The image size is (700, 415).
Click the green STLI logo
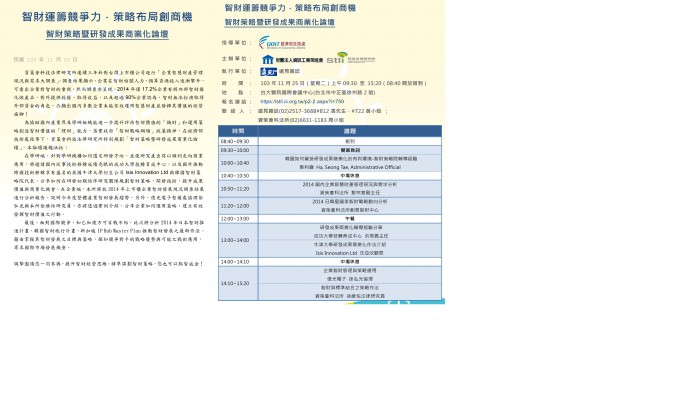click(x=350, y=58)
